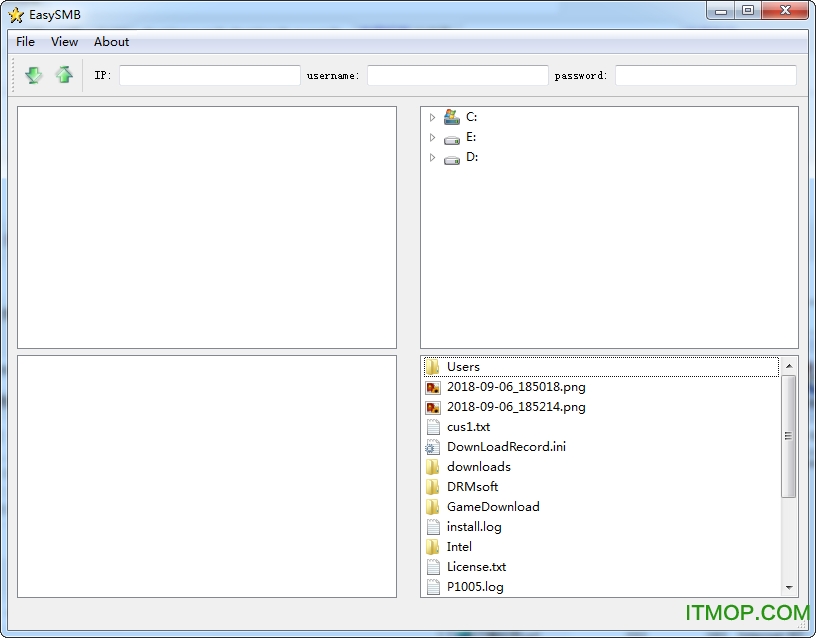The image size is (816, 638).
Task: Select the 2018-09-06_185018.png image file
Action: (516, 387)
